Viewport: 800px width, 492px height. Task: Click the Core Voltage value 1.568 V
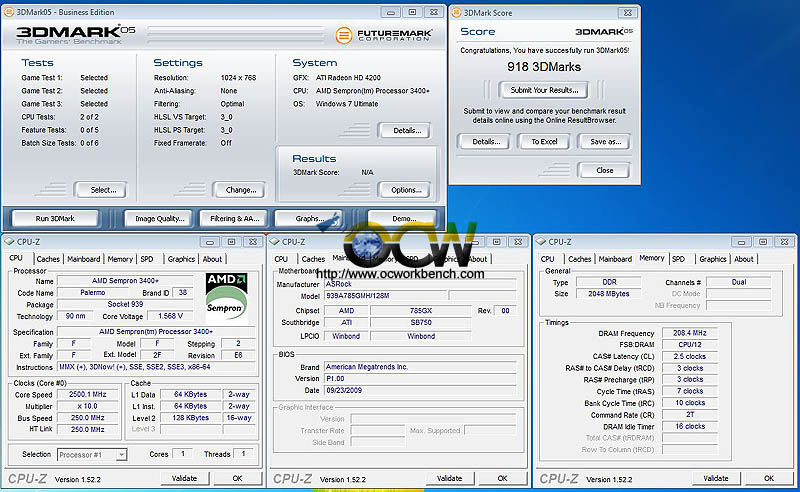pyautogui.click(x=170, y=316)
